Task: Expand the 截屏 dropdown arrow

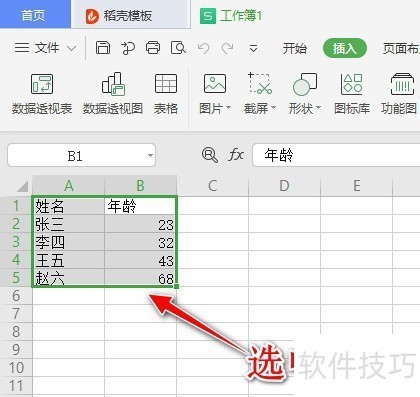Action: [274, 108]
